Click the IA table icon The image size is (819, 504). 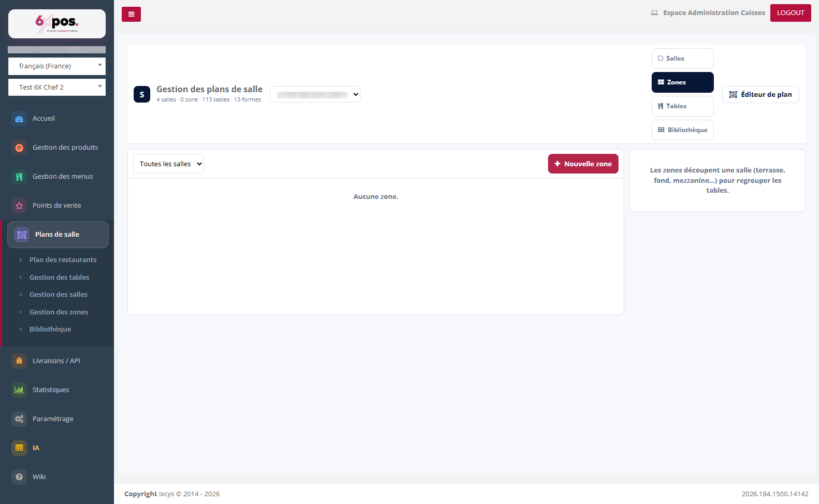[19, 448]
